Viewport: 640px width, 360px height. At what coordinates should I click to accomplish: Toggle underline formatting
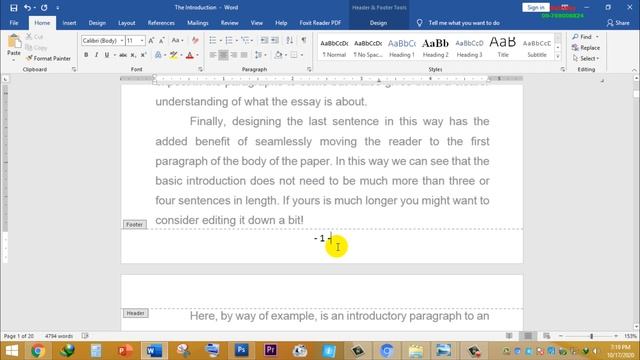(107, 55)
